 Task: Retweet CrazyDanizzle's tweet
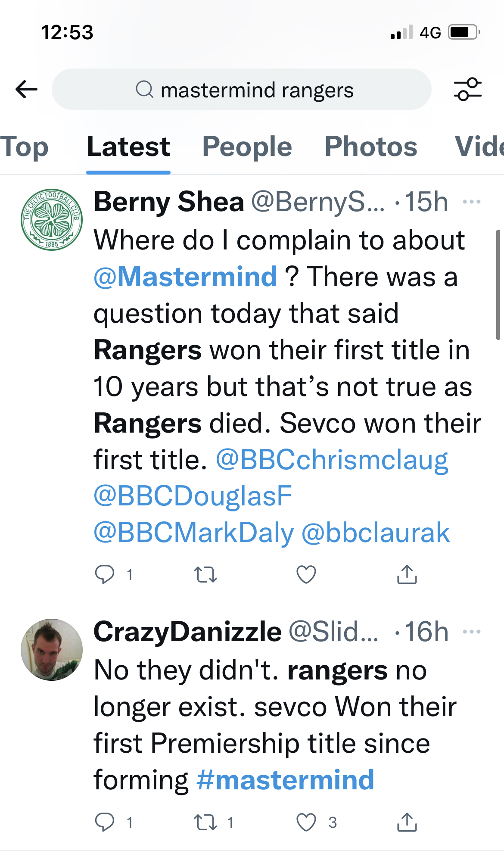pos(205,822)
